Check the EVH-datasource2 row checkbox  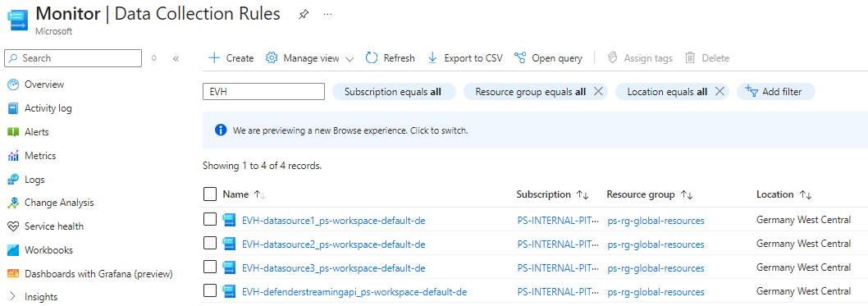point(210,244)
